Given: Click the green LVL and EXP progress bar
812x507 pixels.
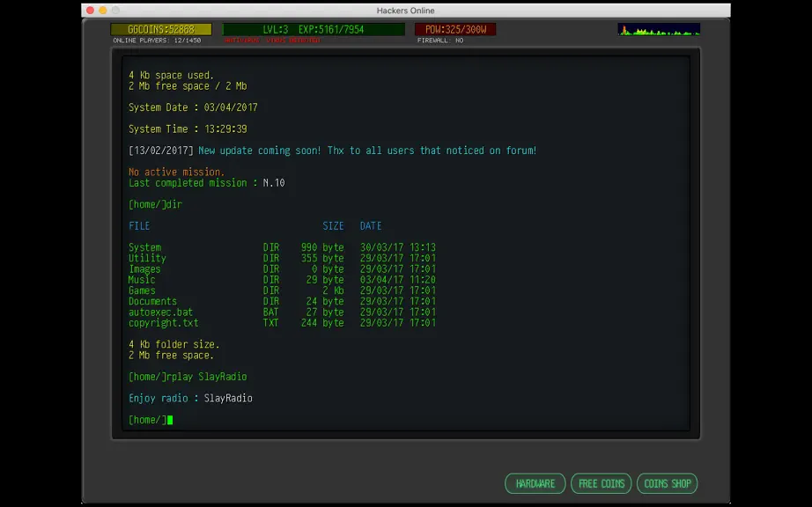Looking at the screenshot, I should (x=314, y=30).
